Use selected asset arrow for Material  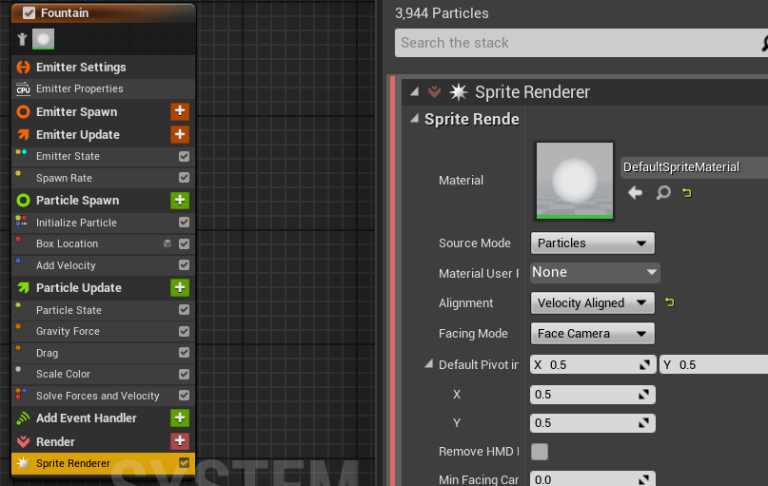coord(635,193)
